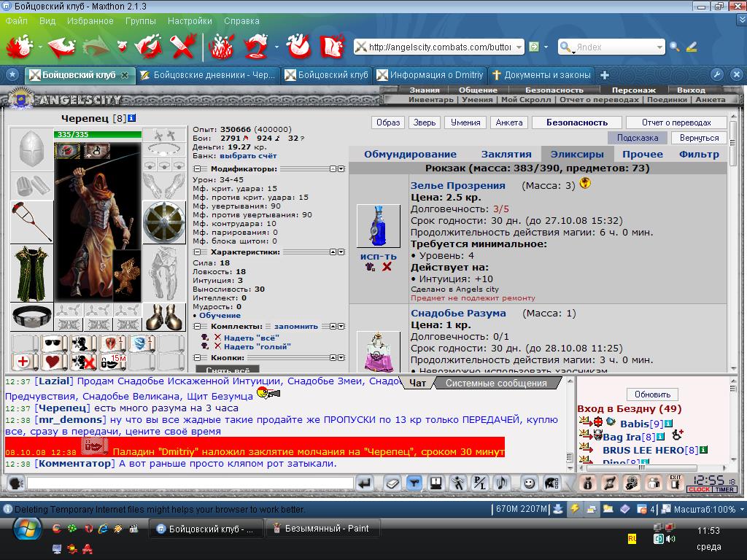This screenshot has width=747, height=560.
Task: Select the Обмундирование inventory tab
Action: point(410,155)
